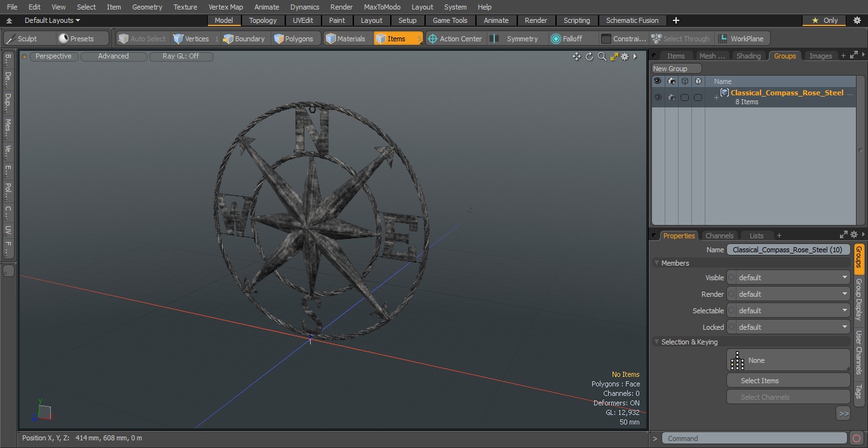Viewport: 868px width, 448px height.
Task: Click the Classical_Compass_Rose_Steel group icon
Action: [x=724, y=93]
